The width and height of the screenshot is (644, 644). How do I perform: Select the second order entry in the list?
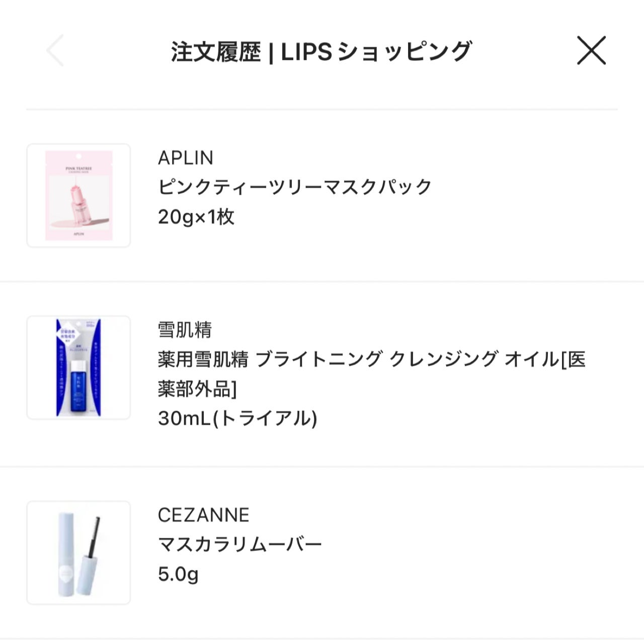point(322,372)
